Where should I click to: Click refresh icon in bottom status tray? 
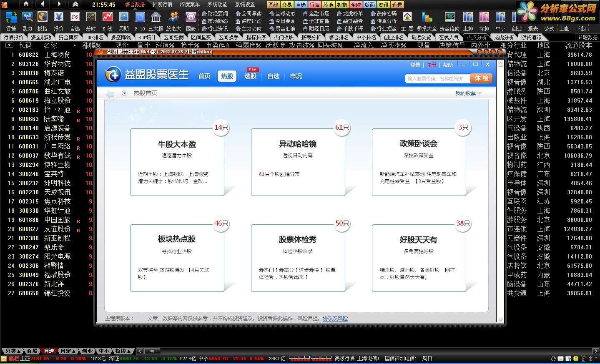tap(553, 359)
